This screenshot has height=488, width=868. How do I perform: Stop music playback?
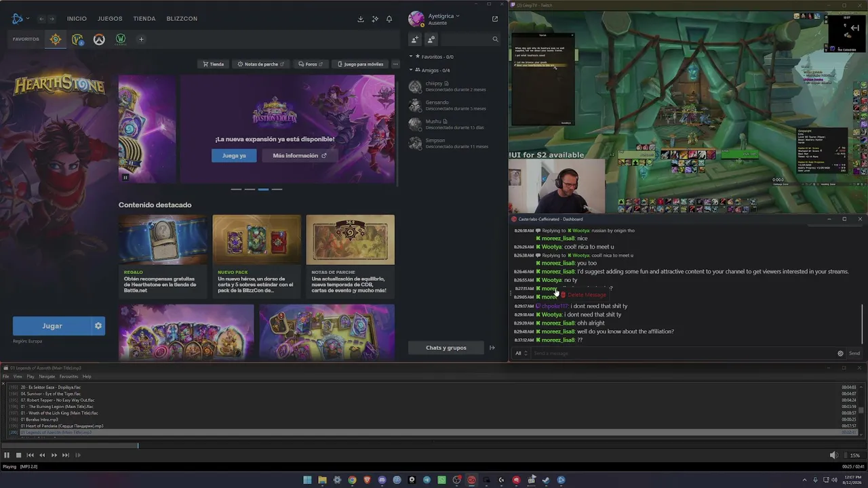18,455
